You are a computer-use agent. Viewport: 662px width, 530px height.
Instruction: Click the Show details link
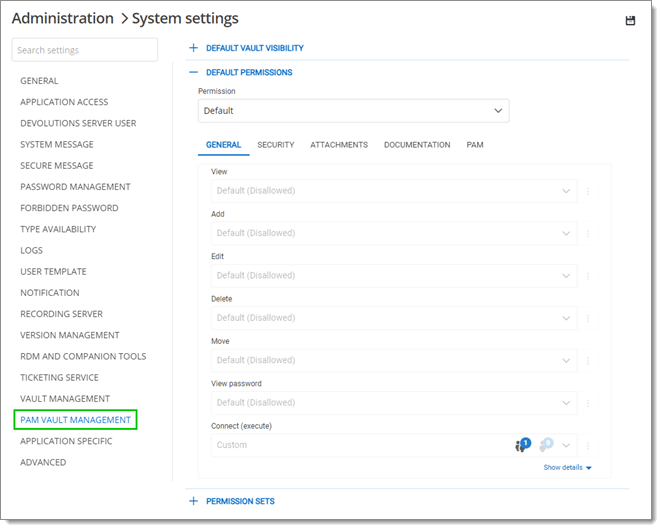[567, 467]
